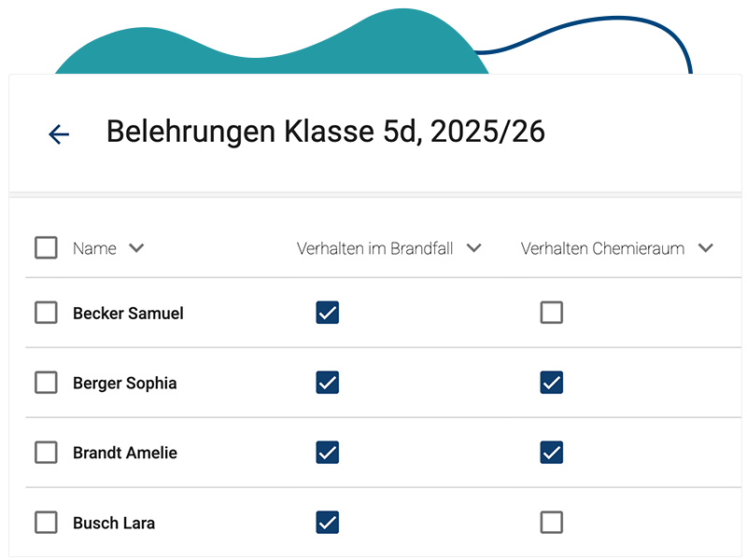747x560 pixels.
Task: Select the row checkbox for Becker Samuel
Action: point(46,313)
